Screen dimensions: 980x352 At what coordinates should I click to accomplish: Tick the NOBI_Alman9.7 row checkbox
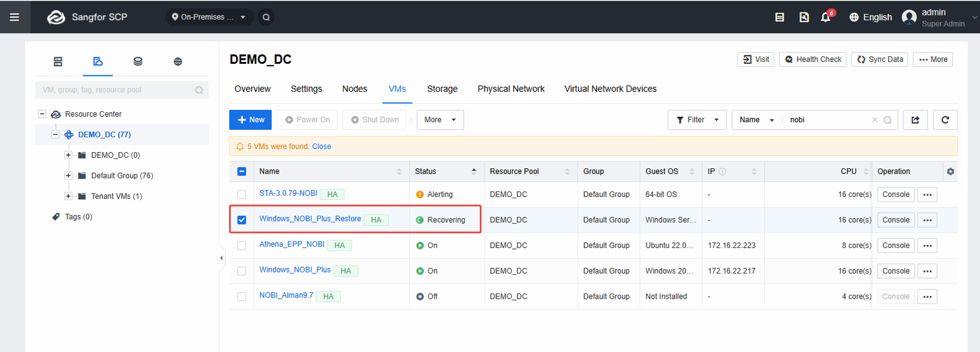[241, 296]
